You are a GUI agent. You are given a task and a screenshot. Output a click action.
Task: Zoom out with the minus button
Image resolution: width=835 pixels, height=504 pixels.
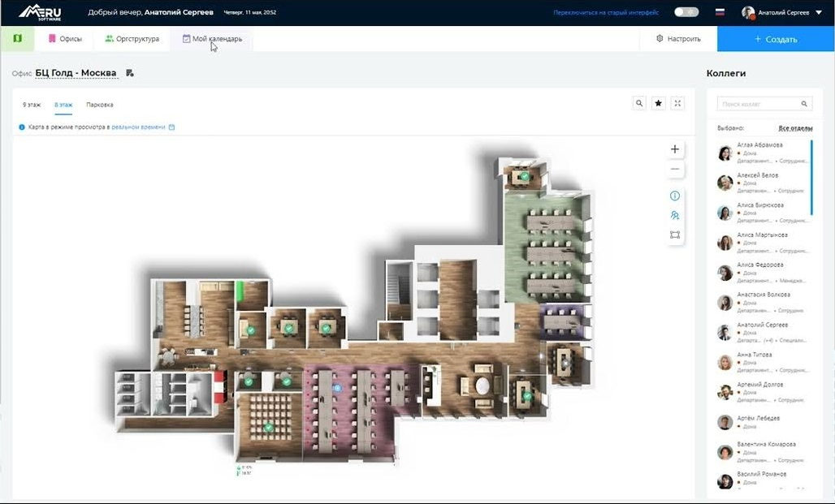coord(674,170)
